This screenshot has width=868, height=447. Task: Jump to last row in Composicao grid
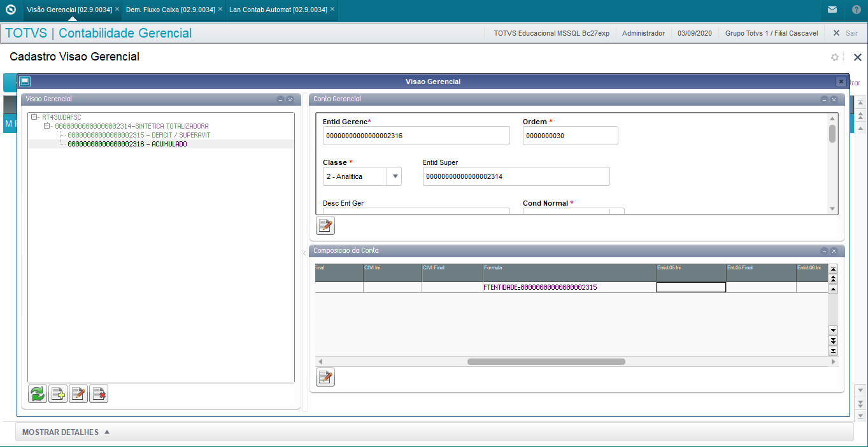(x=832, y=351)
